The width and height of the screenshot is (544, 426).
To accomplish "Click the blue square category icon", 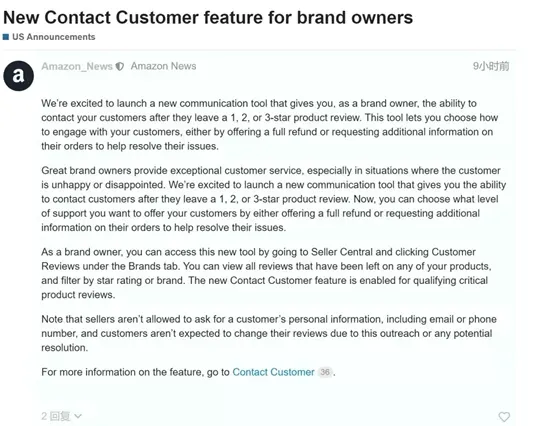I will point(6,37).
